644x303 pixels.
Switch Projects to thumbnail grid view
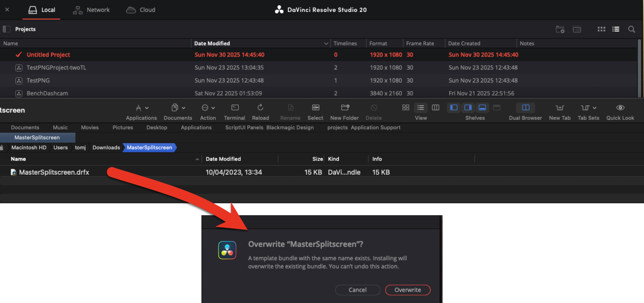point(601,29)
